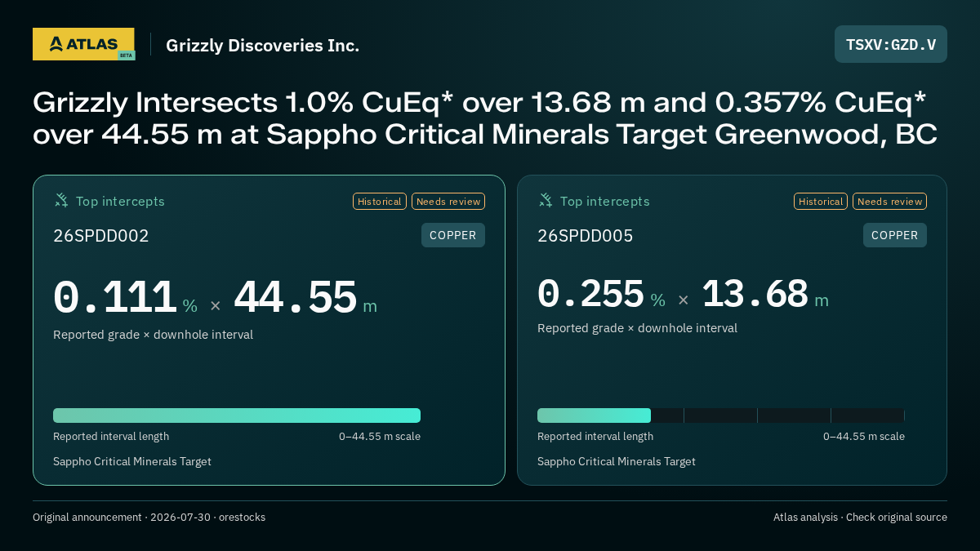Viewport: 980px width, 551px height.
Task: Click 'Top intercepts' label in 26SPDD002 card
Action: pyautogui.click(x=120, y=201)
